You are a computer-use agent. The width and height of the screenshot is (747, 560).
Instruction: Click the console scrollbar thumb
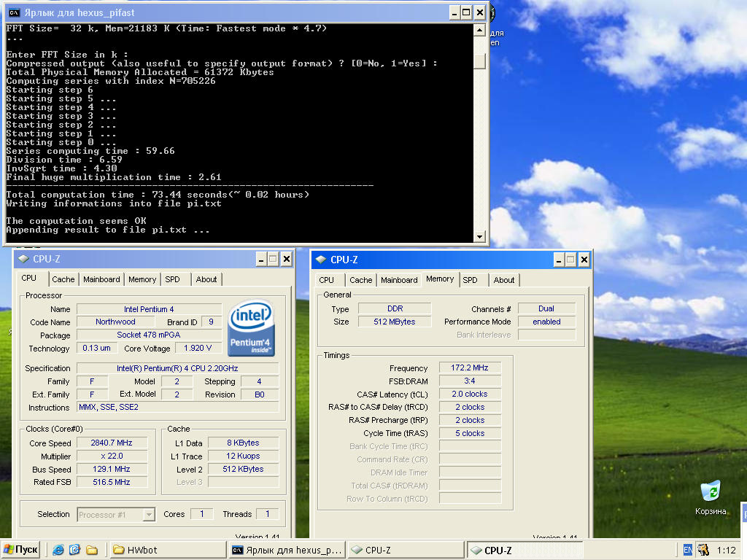coord(479,61)
